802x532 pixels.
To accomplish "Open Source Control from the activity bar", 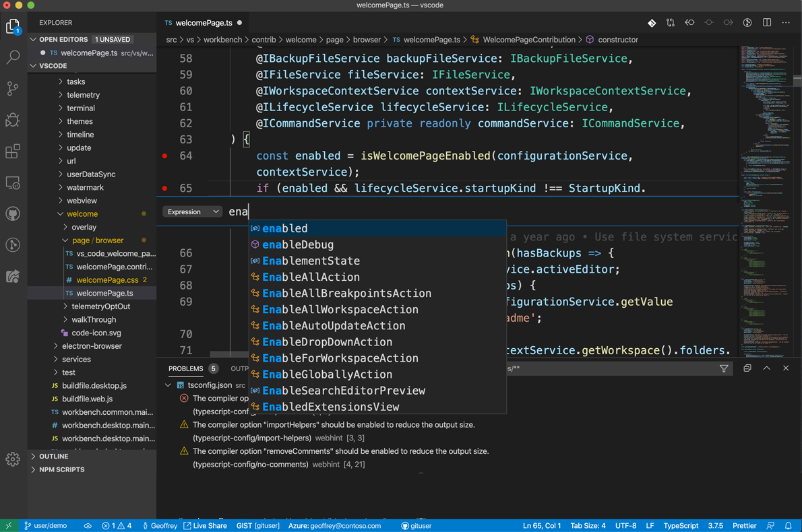I will coord(12,88).
